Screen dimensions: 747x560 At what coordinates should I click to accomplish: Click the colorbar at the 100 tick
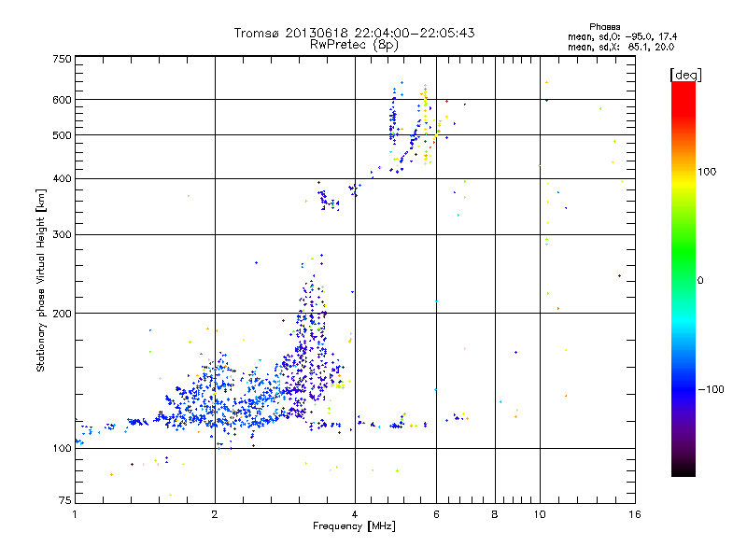tap(684, 172)
